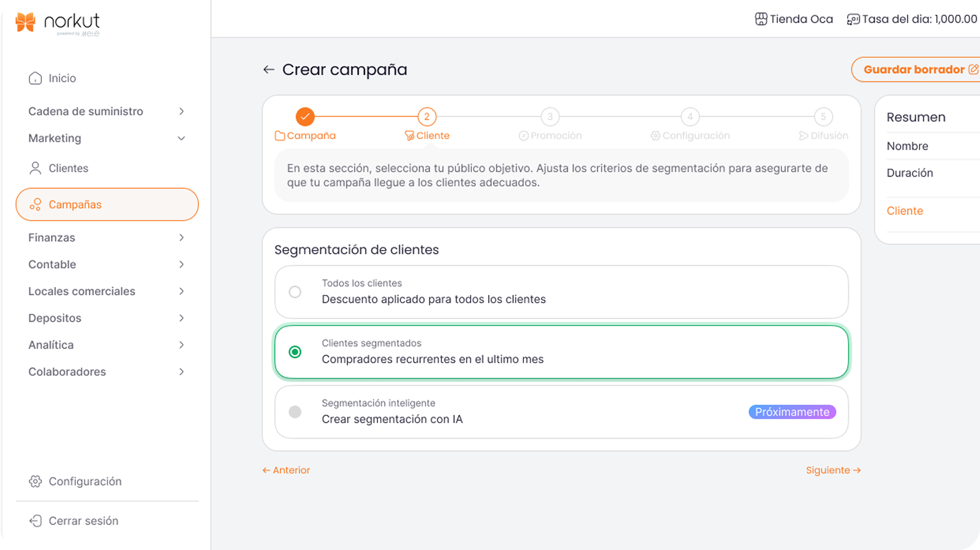Click the Tienda Oca store icon

coord(761,19)
